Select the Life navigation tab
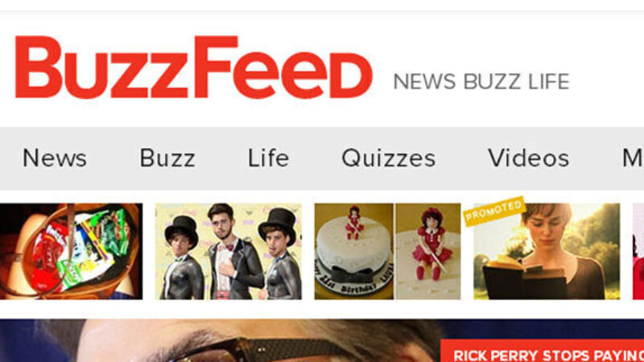Screen dimensions: 644x362 pyautogui.click(x=268, y=158)
